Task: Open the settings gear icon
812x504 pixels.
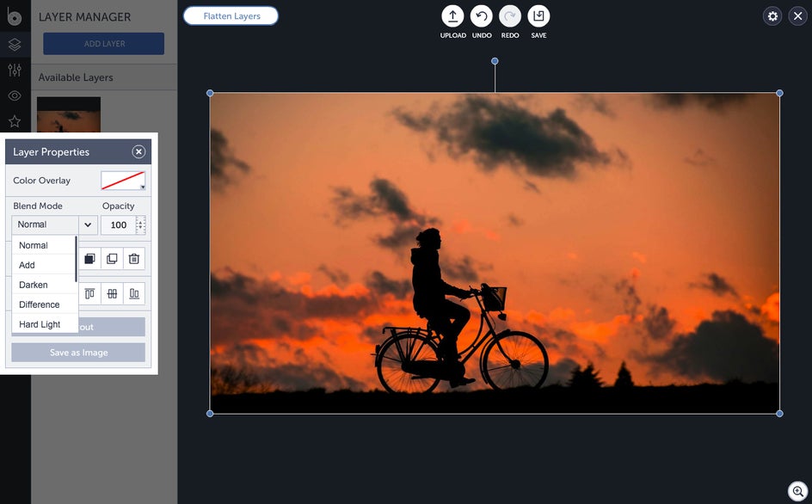Action: click(x=772, y=16)
